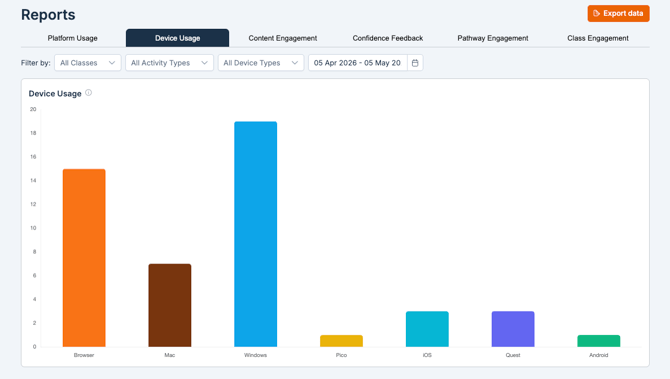
Task: Click the brown Mac bar
Action: 170,305
